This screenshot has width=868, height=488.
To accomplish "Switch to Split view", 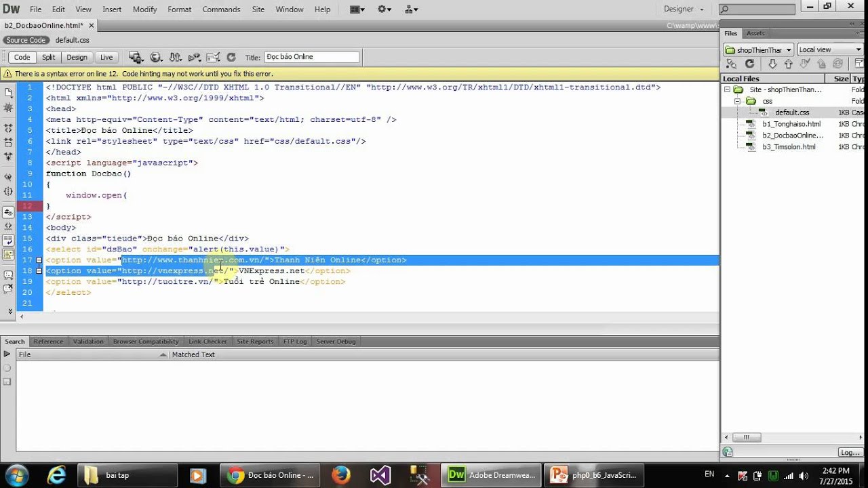I will tap(48, 58).
